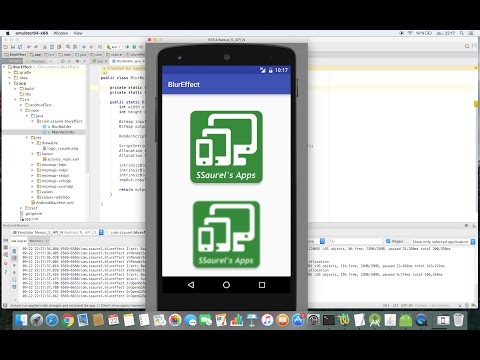
Task: Expand the mipmap-hdpi folder
Action: 32,165
